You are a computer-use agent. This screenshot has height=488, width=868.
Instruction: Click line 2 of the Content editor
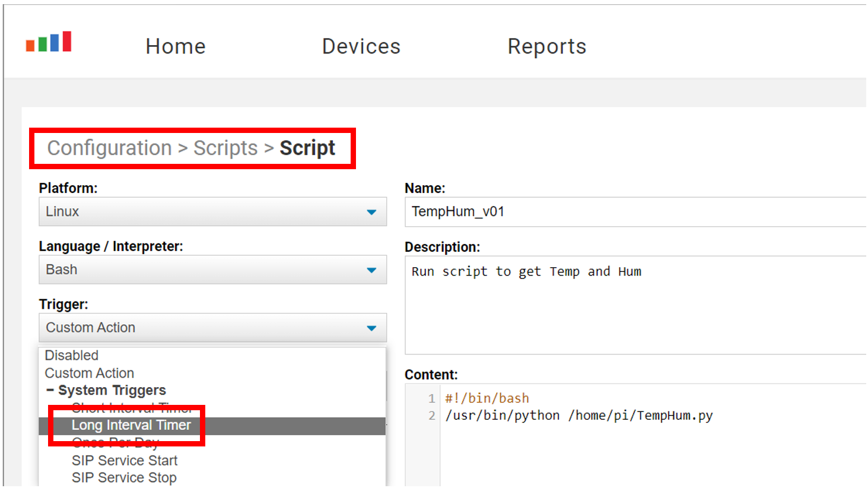(579, 416)
